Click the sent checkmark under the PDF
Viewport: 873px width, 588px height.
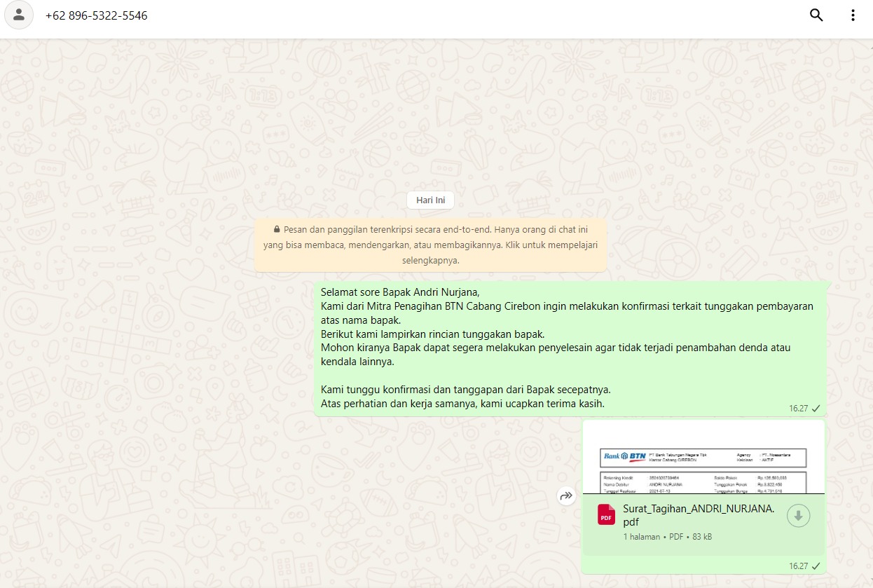pos(816,566)
